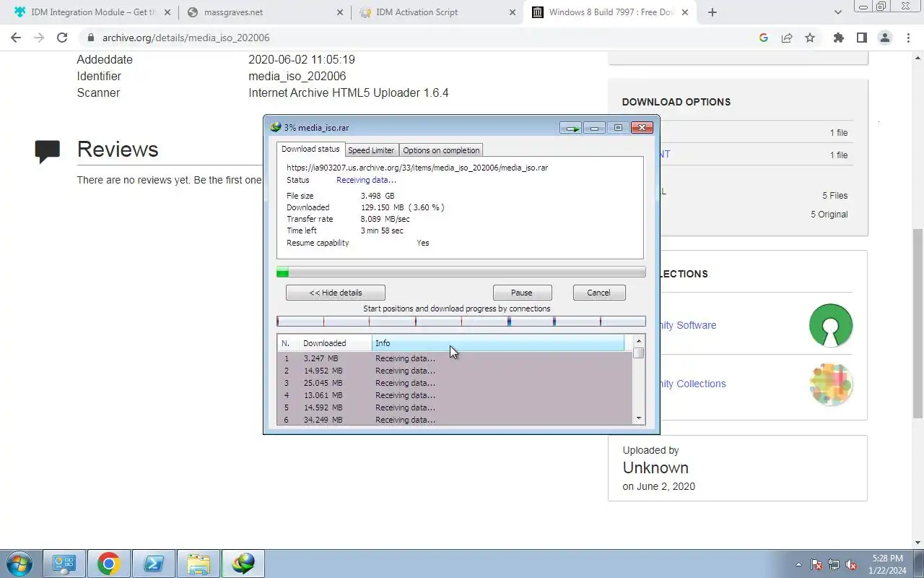Open the tab search chevron in Chrome
The image size is (924, 578).
point(838,12)
